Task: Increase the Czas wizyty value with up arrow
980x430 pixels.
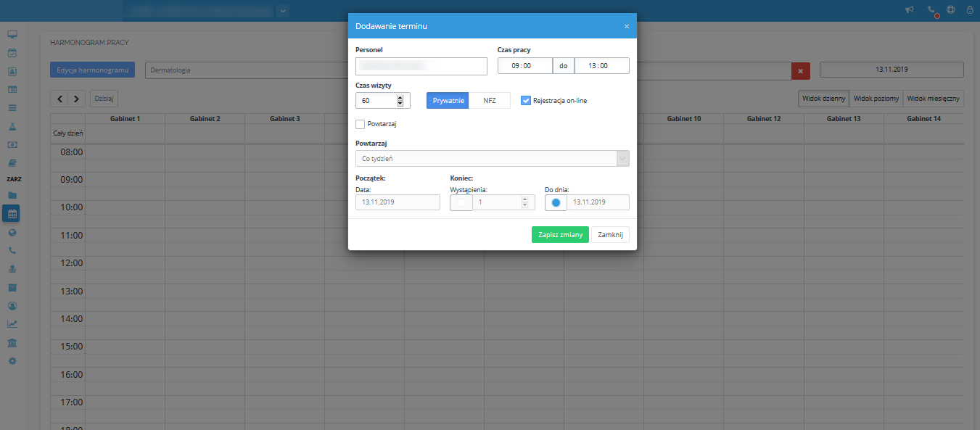Action: pyautogui.click(x=400, y=97)
